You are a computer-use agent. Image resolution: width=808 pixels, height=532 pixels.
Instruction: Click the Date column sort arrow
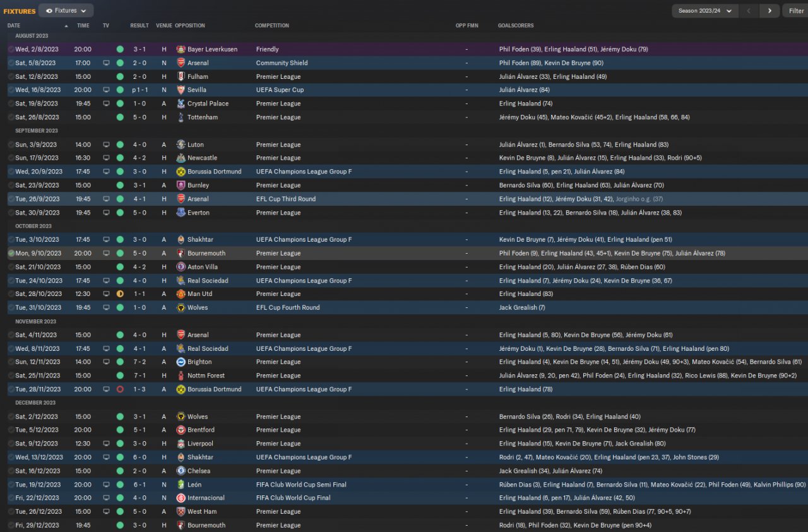click(x=66, y=26)
